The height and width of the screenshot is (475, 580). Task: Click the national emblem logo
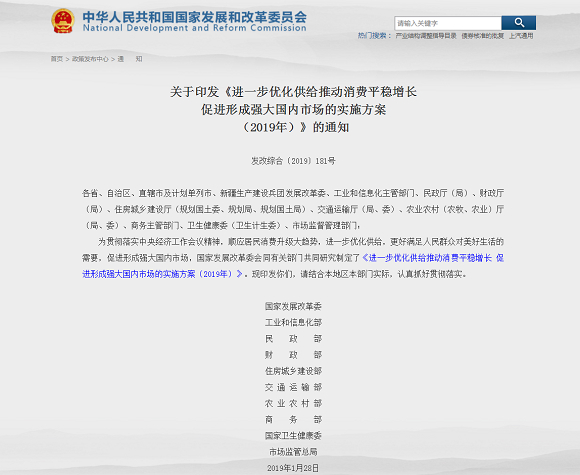pyautogui.click(x=63, y=21)
